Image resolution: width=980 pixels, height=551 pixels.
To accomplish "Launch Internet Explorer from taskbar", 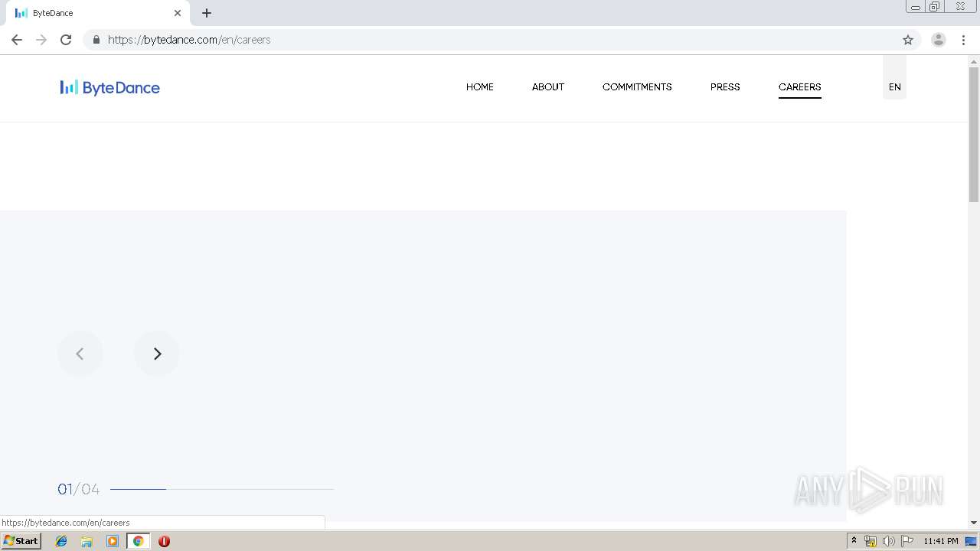I will pos(61,541).
